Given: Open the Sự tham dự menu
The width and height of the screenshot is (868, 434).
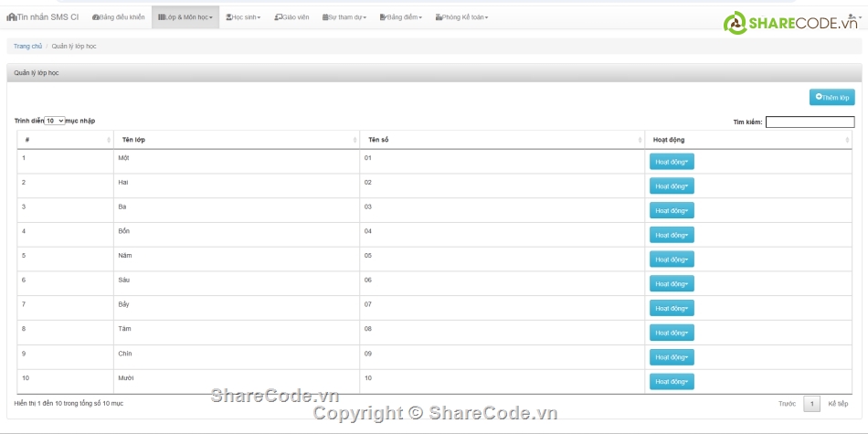Looking at the screenshot, I should pyautogui.click(x=344, y=17).
